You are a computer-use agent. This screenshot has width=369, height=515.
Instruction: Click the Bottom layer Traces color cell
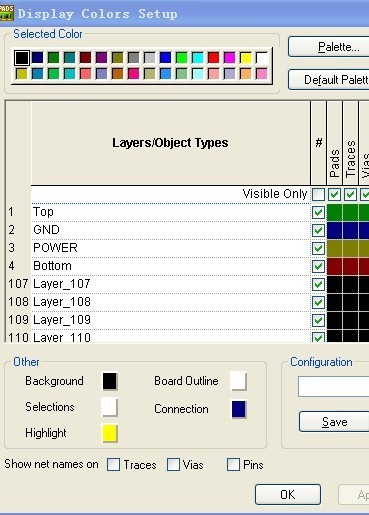point(350,266)
